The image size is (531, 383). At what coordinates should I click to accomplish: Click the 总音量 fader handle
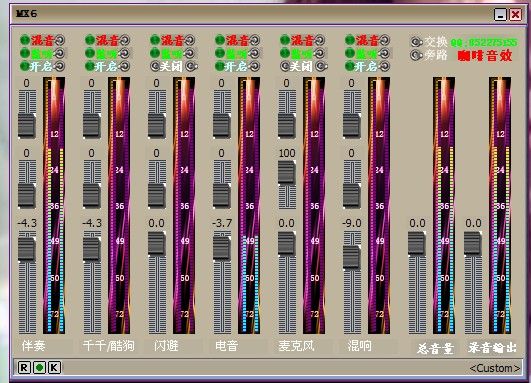tap(417, 243)
